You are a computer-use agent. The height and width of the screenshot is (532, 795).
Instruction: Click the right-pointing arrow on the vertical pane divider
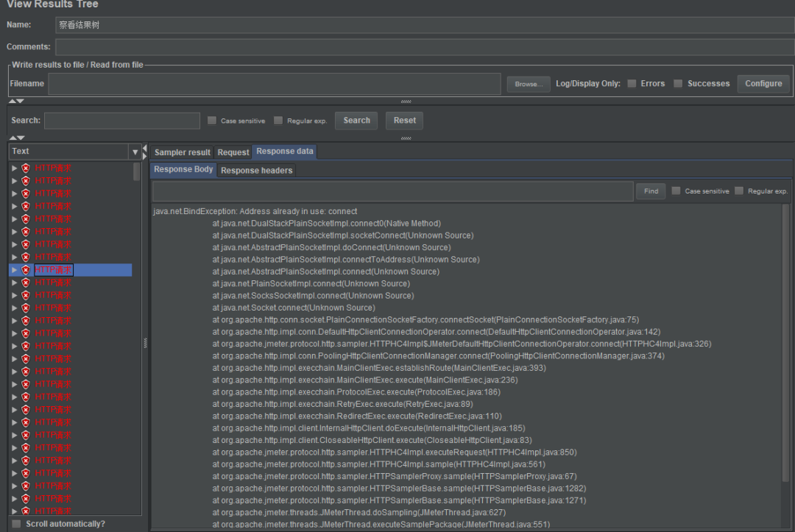point(144,156)
